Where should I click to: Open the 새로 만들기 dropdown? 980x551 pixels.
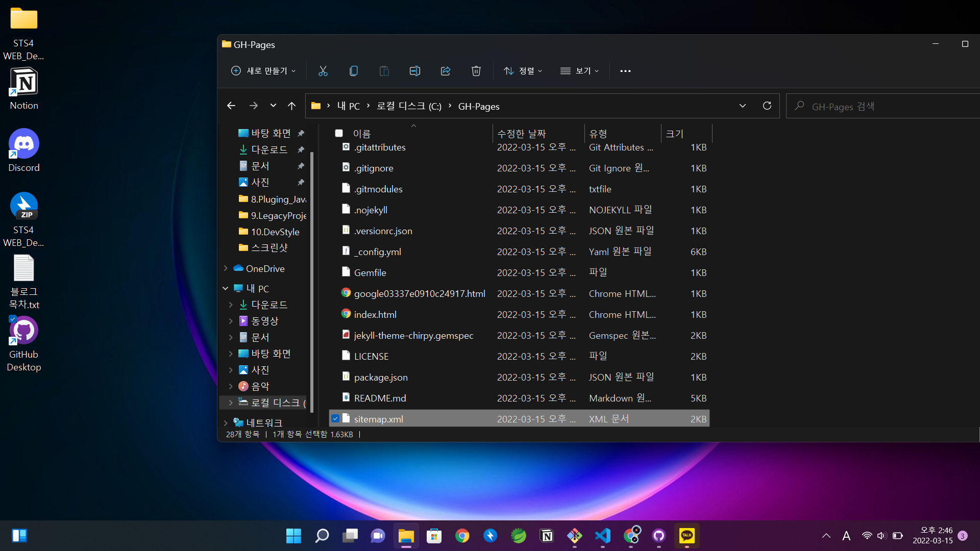point(263,71)
